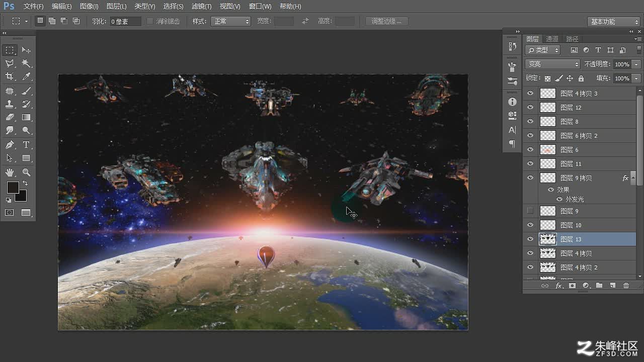The height and width of the screenshot is (362, 644).
Task: Reset default foreground and background colors
Action: click(9, 200)
